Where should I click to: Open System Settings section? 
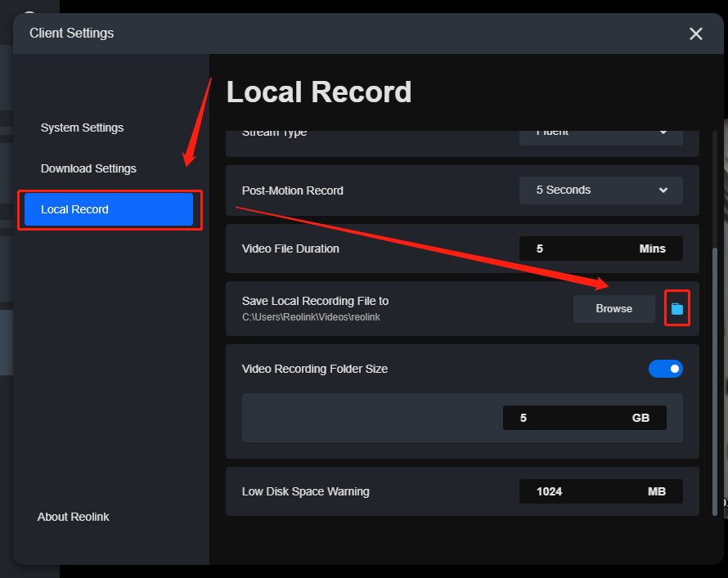(82, 128)
